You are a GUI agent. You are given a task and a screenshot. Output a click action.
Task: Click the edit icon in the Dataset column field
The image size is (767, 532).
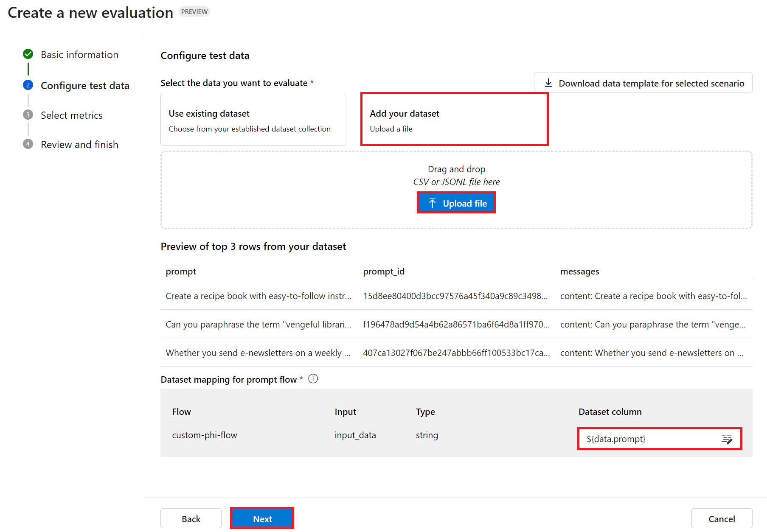pyautogui.click(x=727, y=439)
